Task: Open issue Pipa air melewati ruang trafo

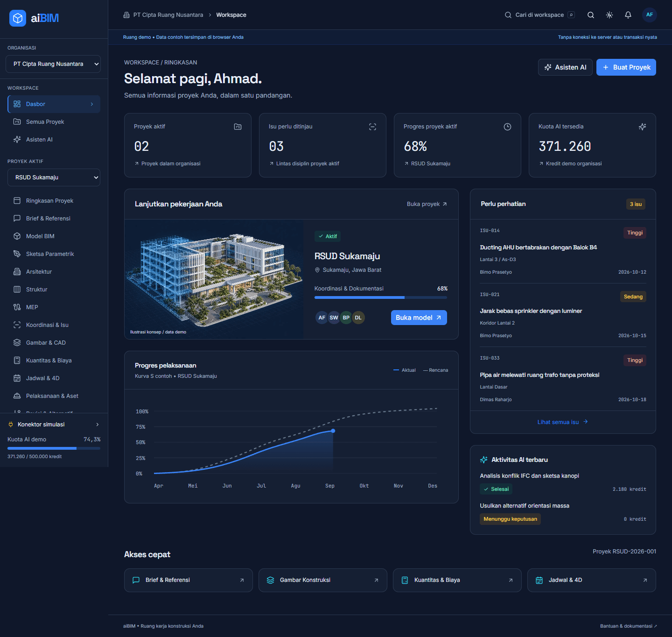Action: coord(540,375)
